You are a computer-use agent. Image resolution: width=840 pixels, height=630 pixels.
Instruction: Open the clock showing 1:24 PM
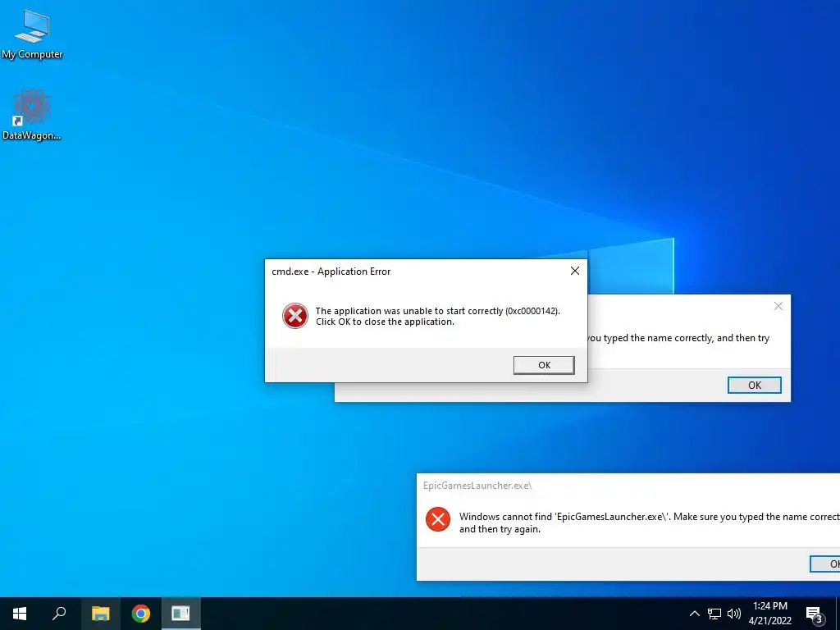tap(769, 614)
